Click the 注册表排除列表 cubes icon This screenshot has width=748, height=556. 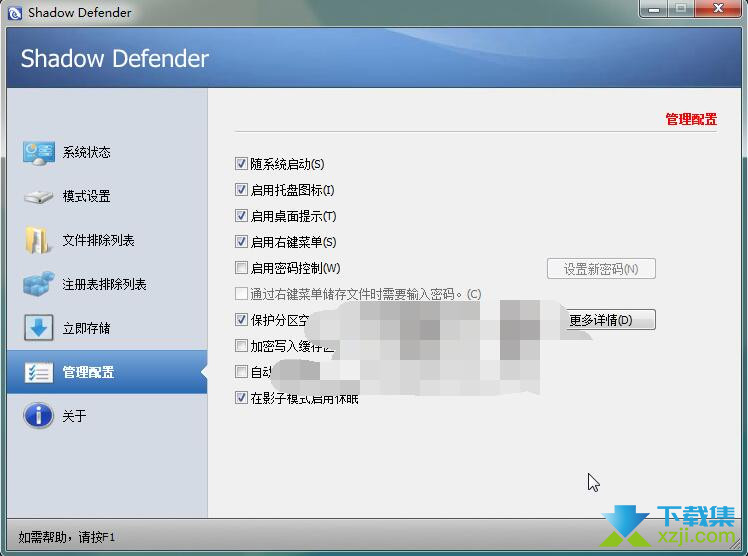coord(38,284)
